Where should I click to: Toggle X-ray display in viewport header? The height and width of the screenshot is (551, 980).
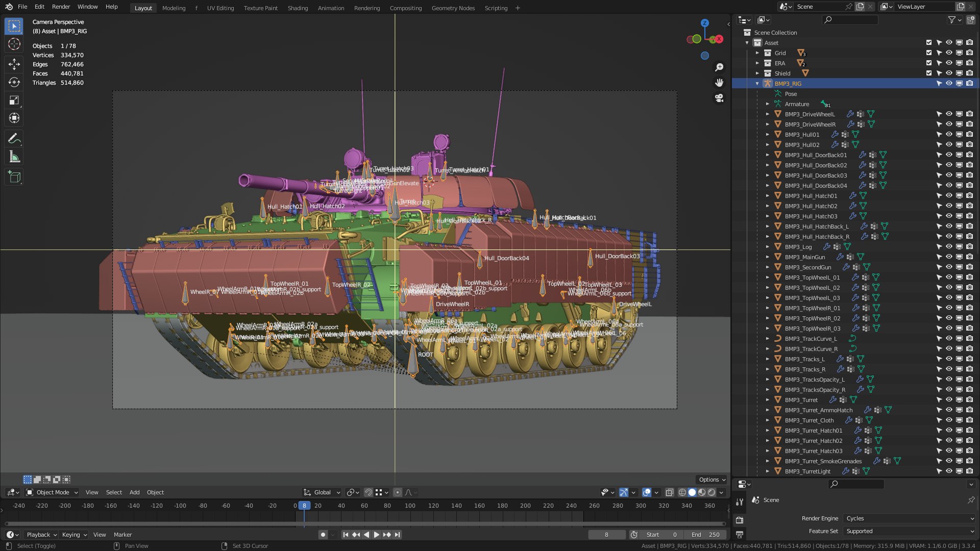coord(669,492)
